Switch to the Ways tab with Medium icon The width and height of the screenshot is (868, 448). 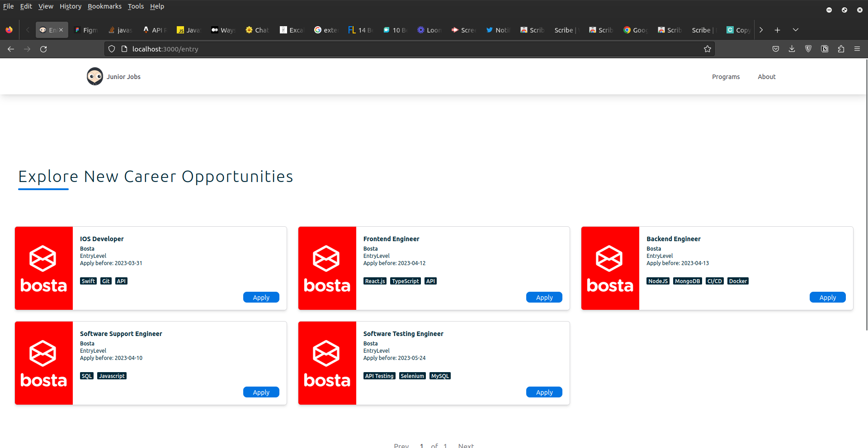tap(223, 30)
